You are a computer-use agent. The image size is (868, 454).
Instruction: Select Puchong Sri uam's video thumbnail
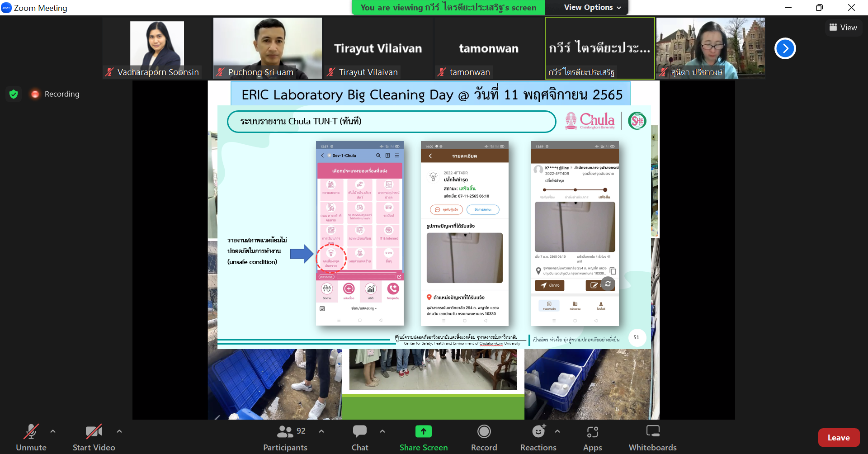pyautogui.click(x=268, y=48)
